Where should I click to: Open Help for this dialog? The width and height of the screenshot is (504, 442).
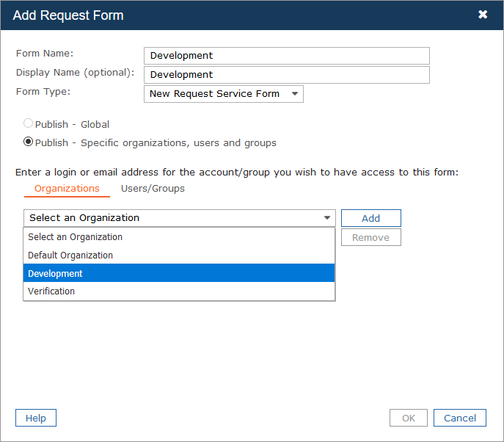(x=36, y=418)
